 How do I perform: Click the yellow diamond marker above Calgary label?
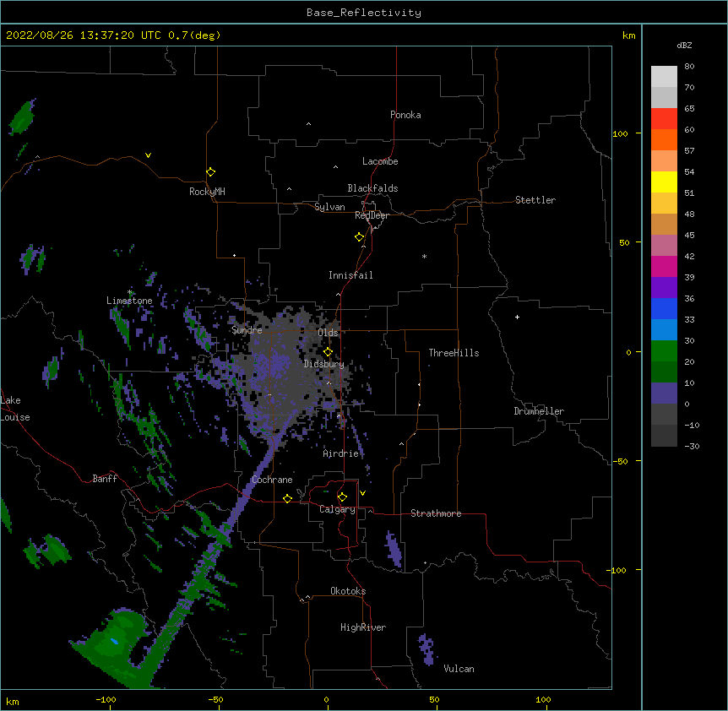click(342, 497)
